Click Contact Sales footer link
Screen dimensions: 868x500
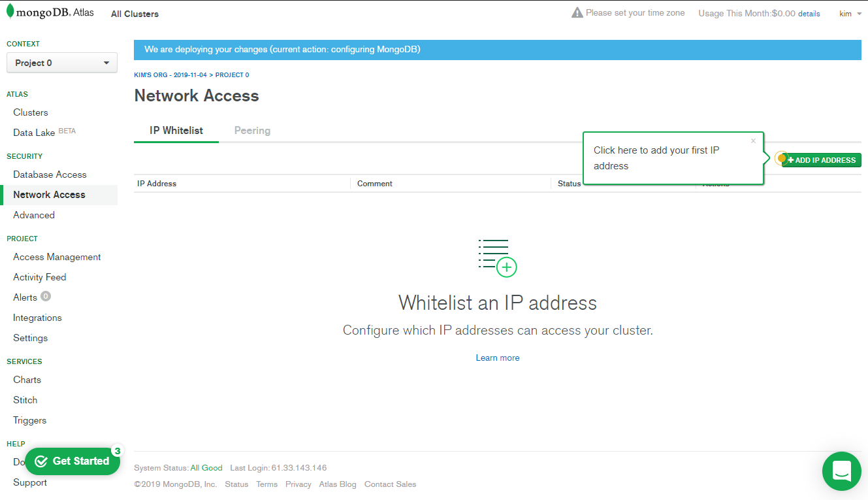click(390, 484)
